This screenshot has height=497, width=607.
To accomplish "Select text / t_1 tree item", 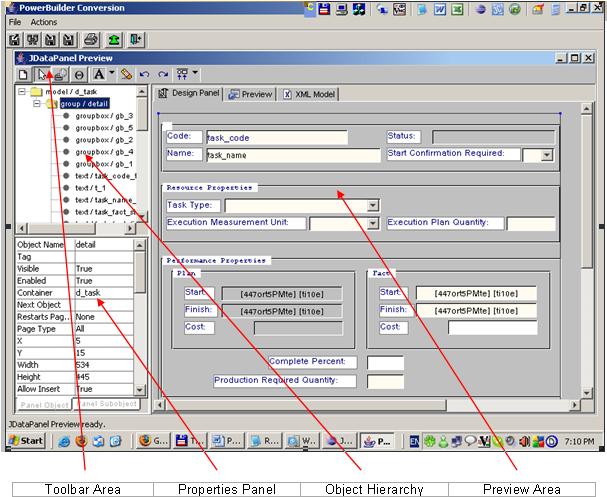I will click(90, 188).
